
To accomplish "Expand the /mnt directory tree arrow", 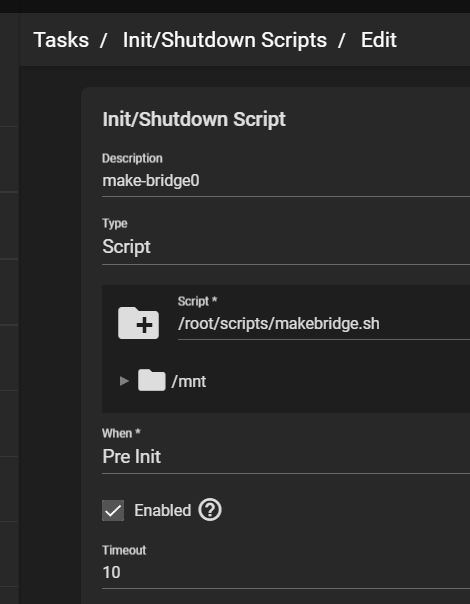I will pyautogui.click(x=124, y=381).
